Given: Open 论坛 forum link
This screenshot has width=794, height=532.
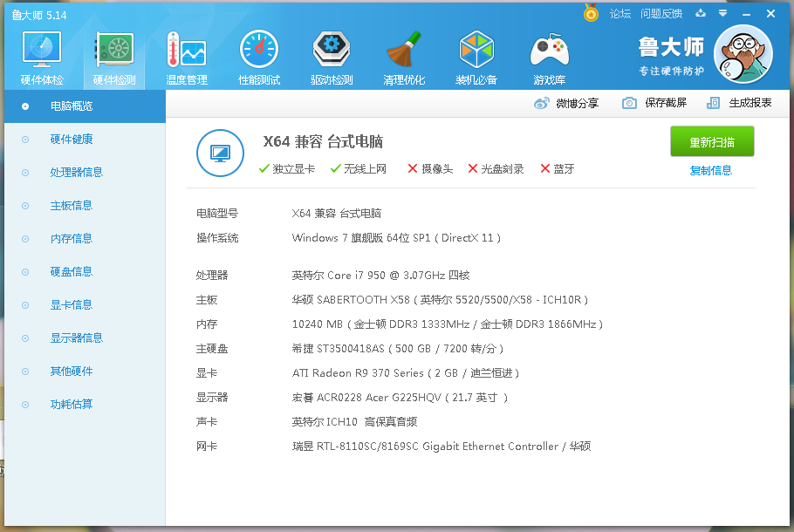Looking at the screenshot, I should [x=619, y=14].
